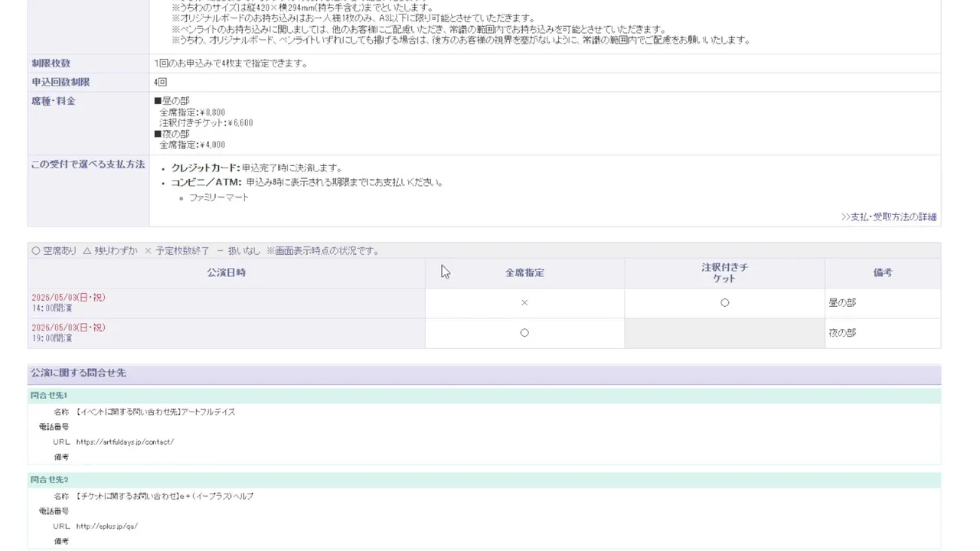Image resolution: width=980 pixels, height=551 pixels.
Task: Click the 1回のお申込みで4枚まで text
Action: [230, 64]
